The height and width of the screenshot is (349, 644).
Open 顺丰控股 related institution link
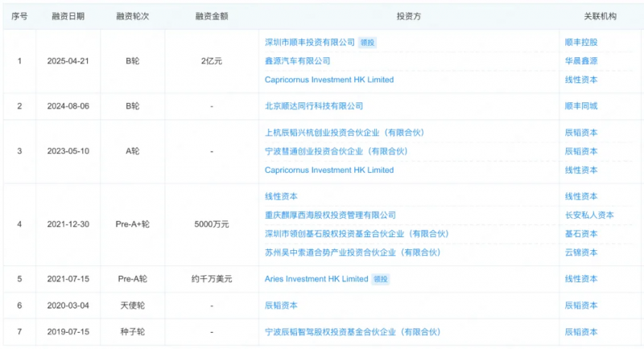580,43
